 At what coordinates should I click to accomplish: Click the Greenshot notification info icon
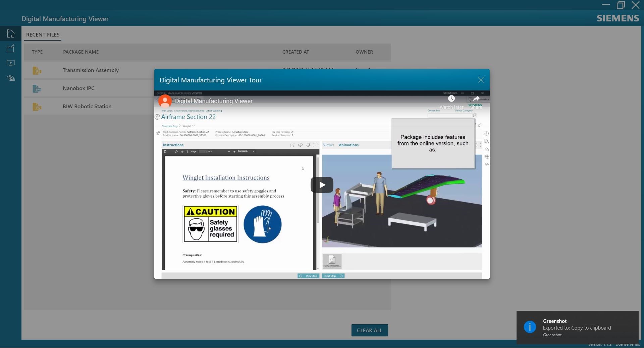pyautogui.click(x=530, y=327)
